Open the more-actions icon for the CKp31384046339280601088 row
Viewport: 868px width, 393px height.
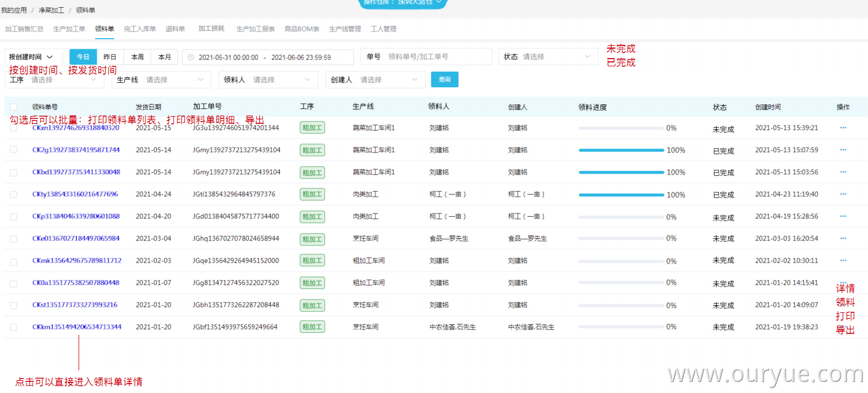click(x=843, y=216)
